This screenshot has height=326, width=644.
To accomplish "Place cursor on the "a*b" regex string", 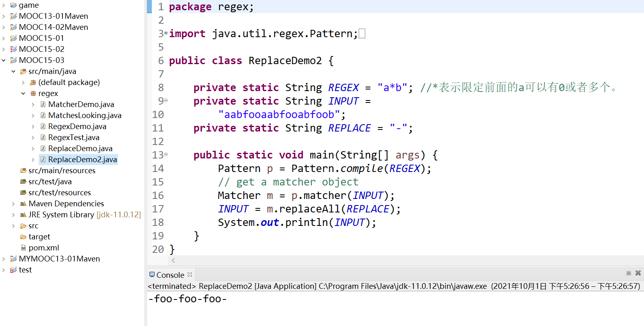I will tap(392, 87).
